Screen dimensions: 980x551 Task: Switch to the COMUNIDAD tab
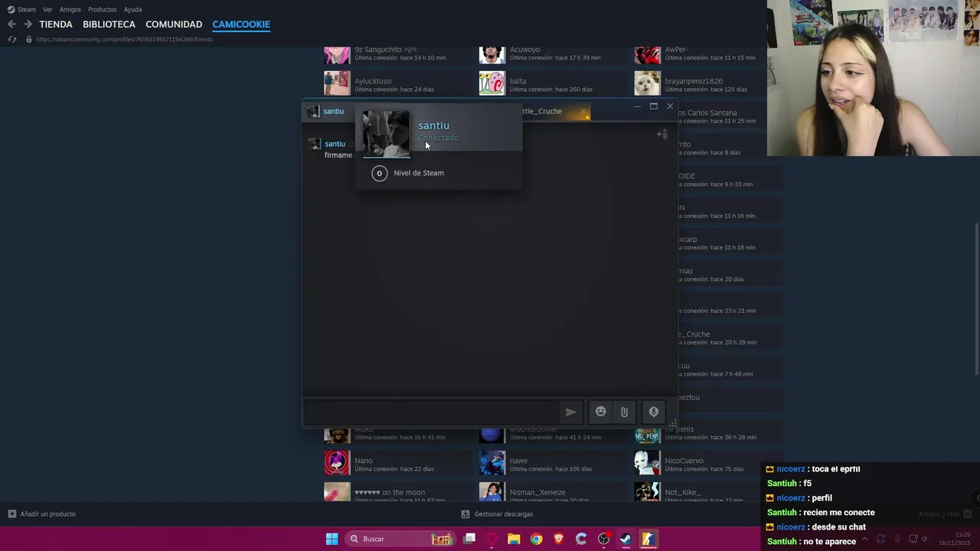pyautogui.click(x=174, y=24)
